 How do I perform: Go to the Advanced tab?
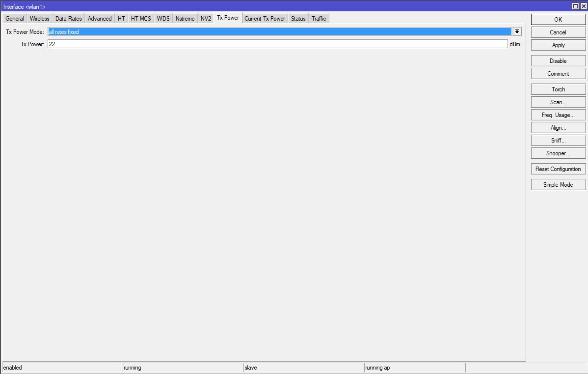coord(100,19)
